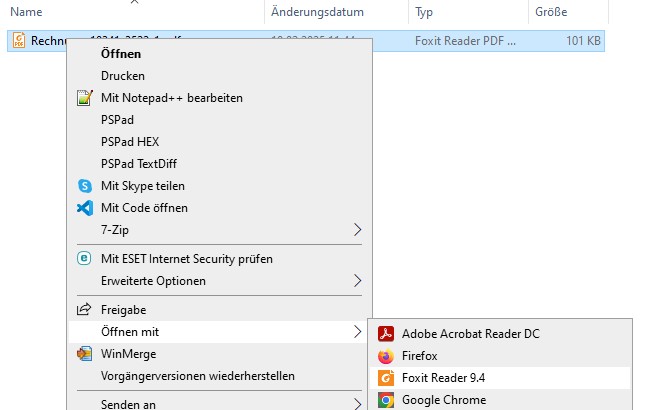Screen dimensions: 651x410
Task: Click the VS Code icon beside Mit Code öffnen
Action: (85, 208)
